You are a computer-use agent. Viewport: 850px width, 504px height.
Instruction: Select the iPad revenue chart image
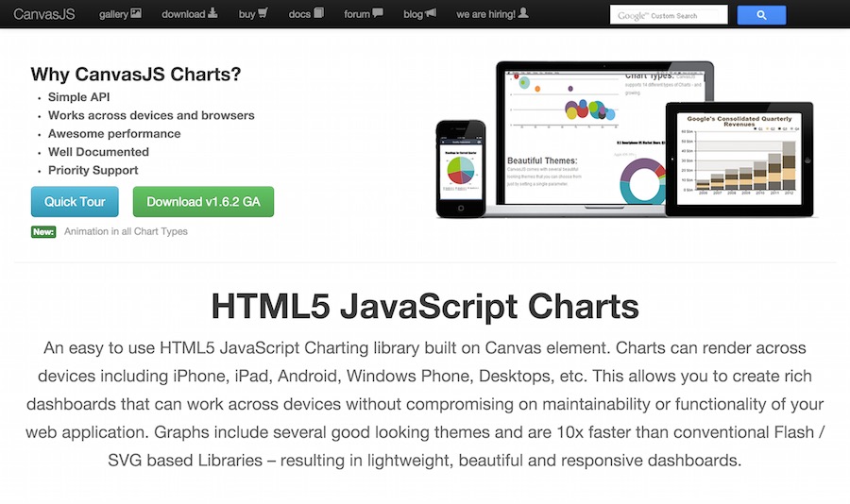pyautogui.click(x=739, y=159)
